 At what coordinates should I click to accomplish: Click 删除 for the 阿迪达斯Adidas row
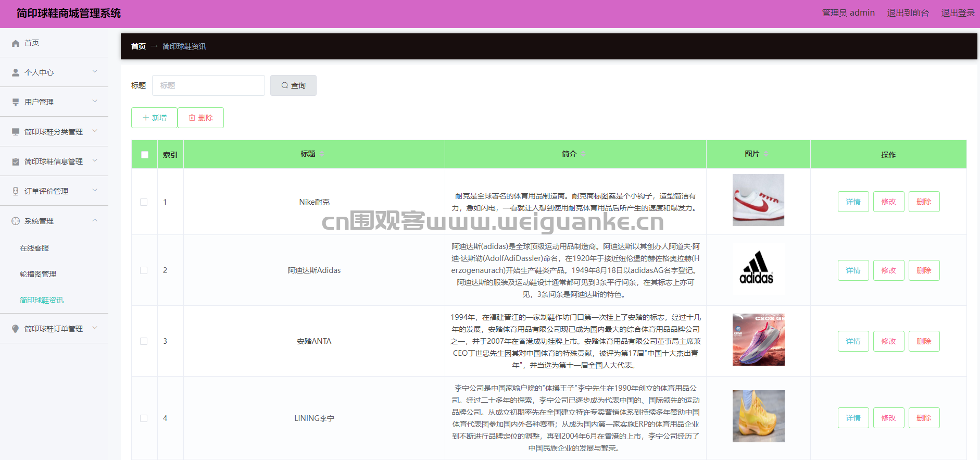924,270
